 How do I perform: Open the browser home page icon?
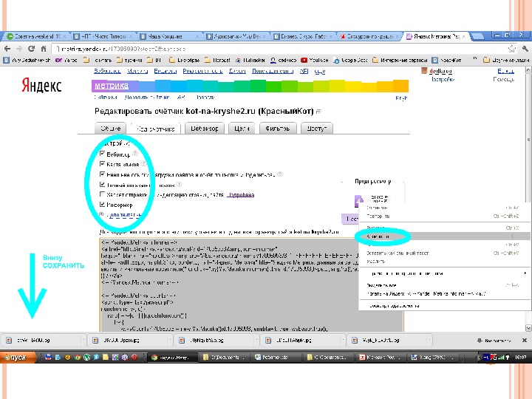pos(44,49)
